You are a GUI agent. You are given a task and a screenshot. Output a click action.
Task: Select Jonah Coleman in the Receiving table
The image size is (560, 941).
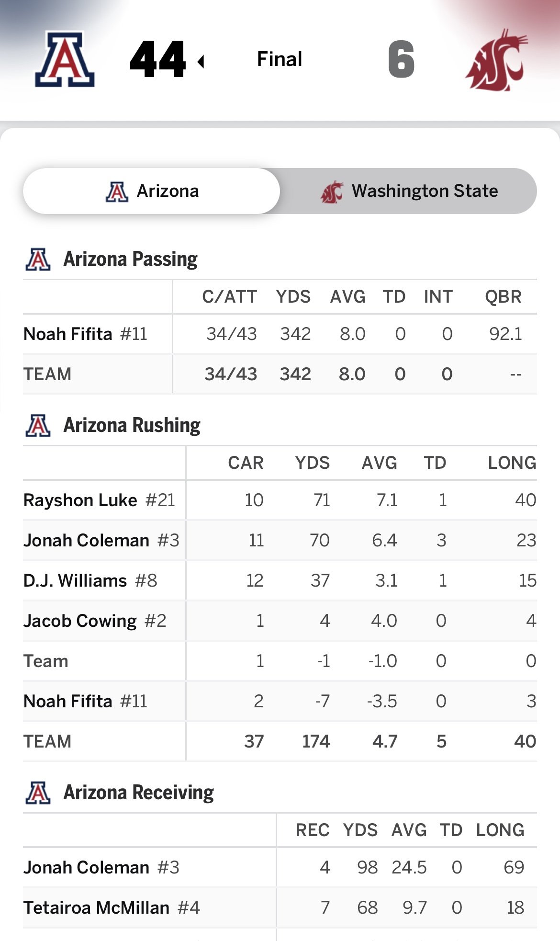[86, 867]
